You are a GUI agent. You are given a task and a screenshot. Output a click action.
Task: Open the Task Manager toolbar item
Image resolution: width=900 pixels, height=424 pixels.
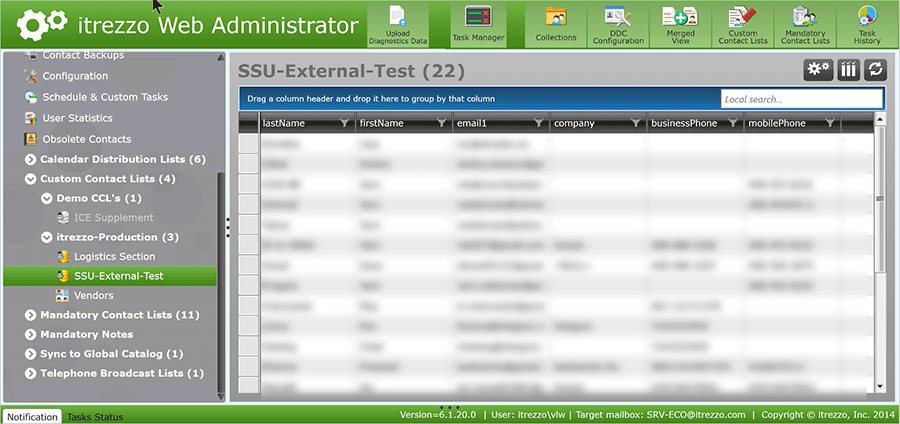(478, 25)
